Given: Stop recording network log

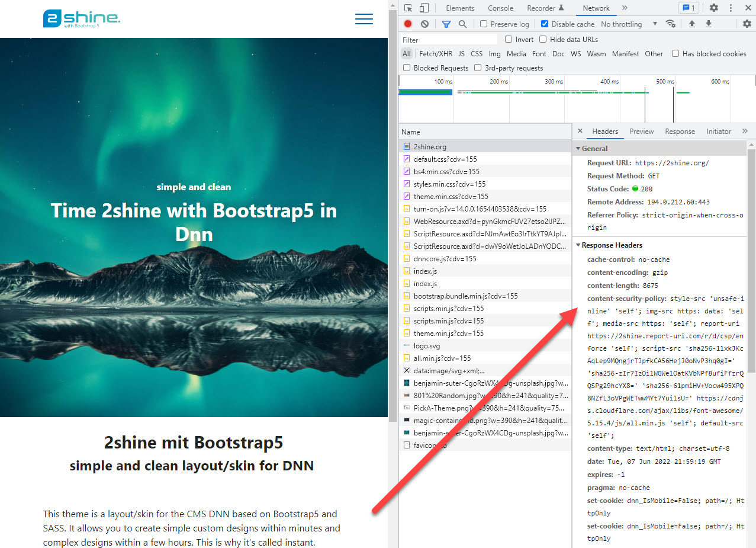Looking at the screenshot, I should [408, 24].
